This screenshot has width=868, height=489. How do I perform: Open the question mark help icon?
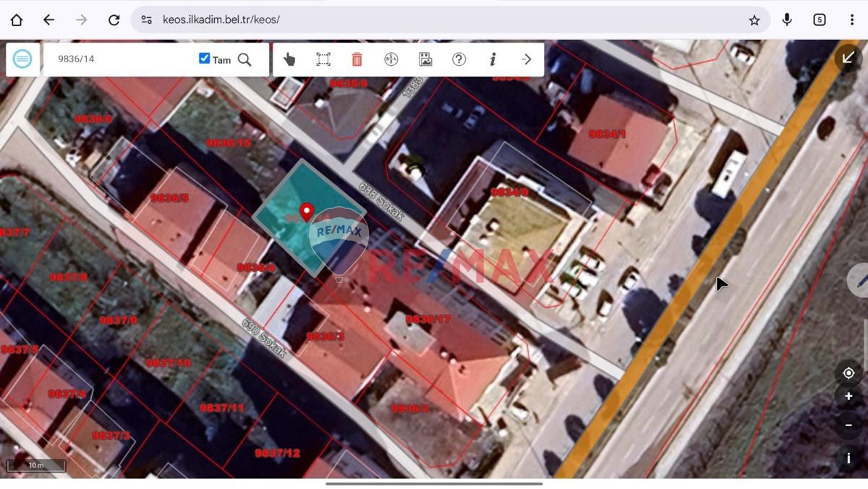click(x=459, y=59)
